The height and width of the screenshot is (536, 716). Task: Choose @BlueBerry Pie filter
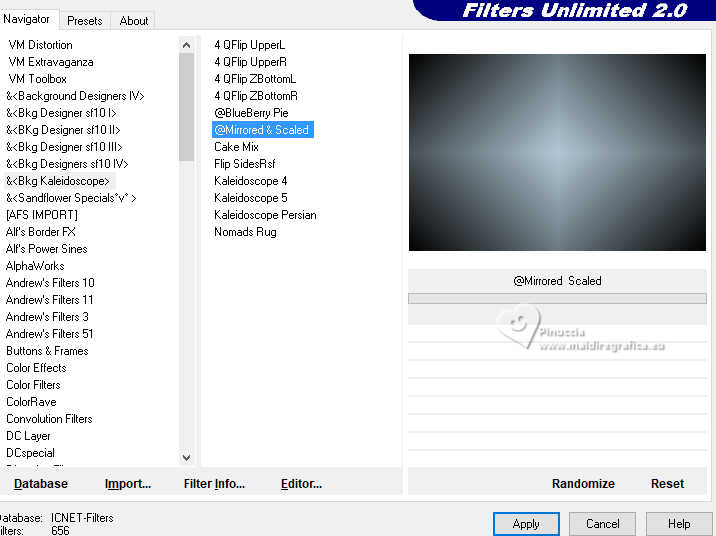click(252, 113)
